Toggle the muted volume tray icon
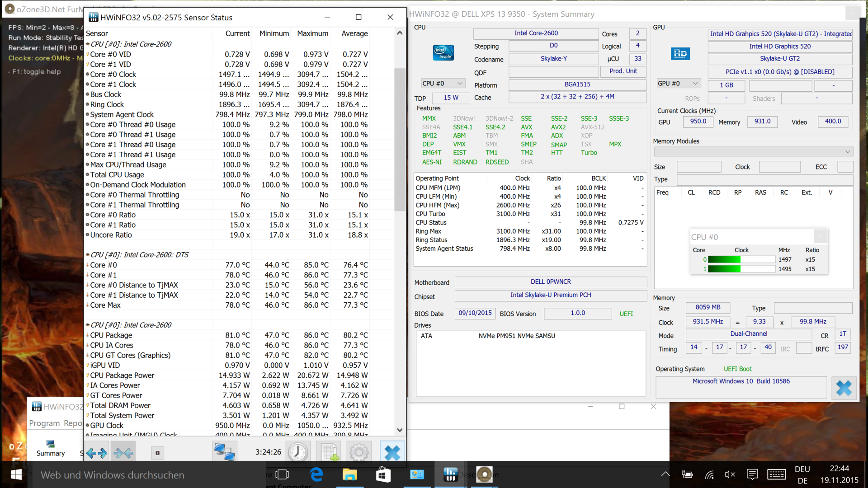 pyautogui.click(x=730, y=474)
